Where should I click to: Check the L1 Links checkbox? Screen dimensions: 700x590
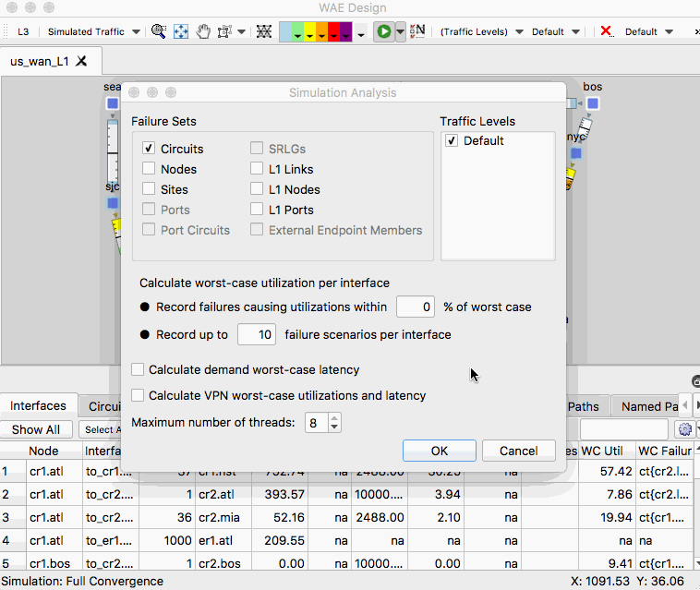pyautogui.click(x=257, y=168)
